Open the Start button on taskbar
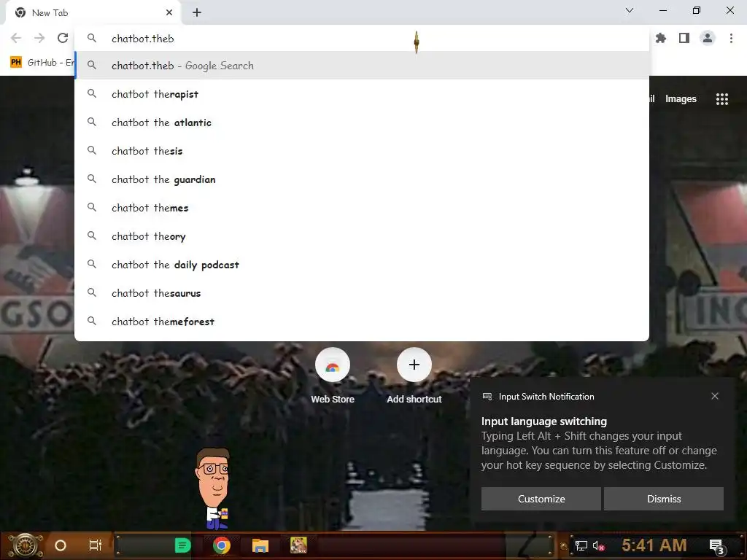Image resolution: width=747 pixels, height=560 pixels. click(26, 545)
